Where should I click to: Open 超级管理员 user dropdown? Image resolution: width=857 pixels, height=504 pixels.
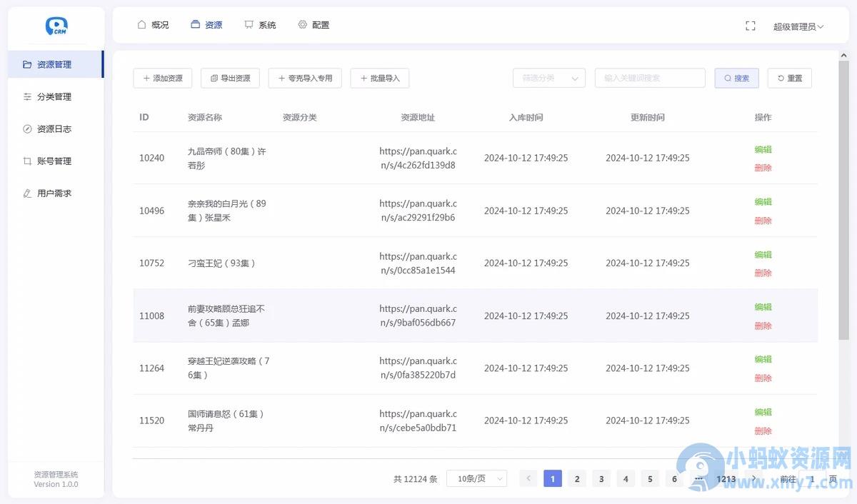[x=798, y=26]
